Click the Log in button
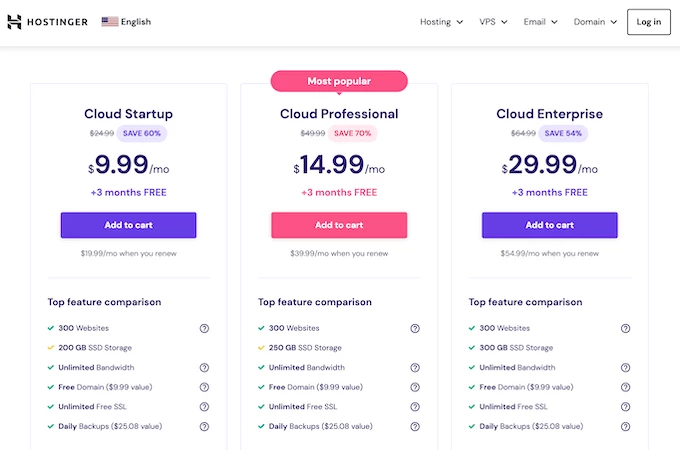The image size is (680, 450). pyautogui.click(x=648, y=22)
